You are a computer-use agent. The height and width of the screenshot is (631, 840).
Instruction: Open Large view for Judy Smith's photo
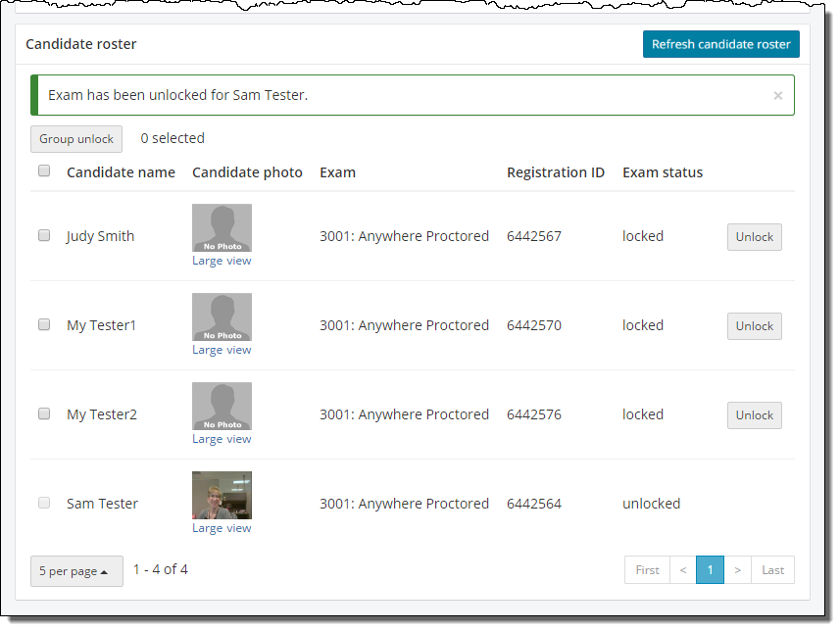[x=222, y=261]
